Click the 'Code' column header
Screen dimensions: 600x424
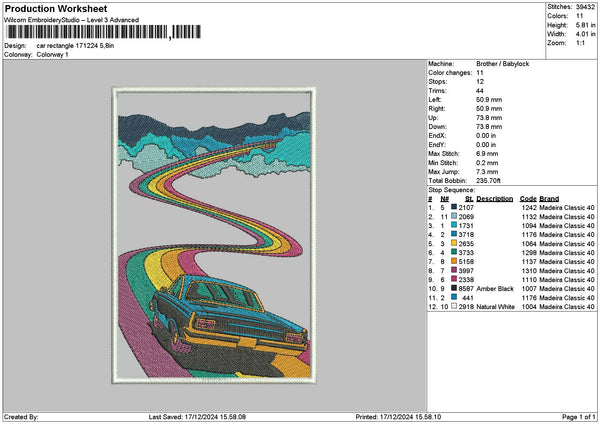pos(528,199)
